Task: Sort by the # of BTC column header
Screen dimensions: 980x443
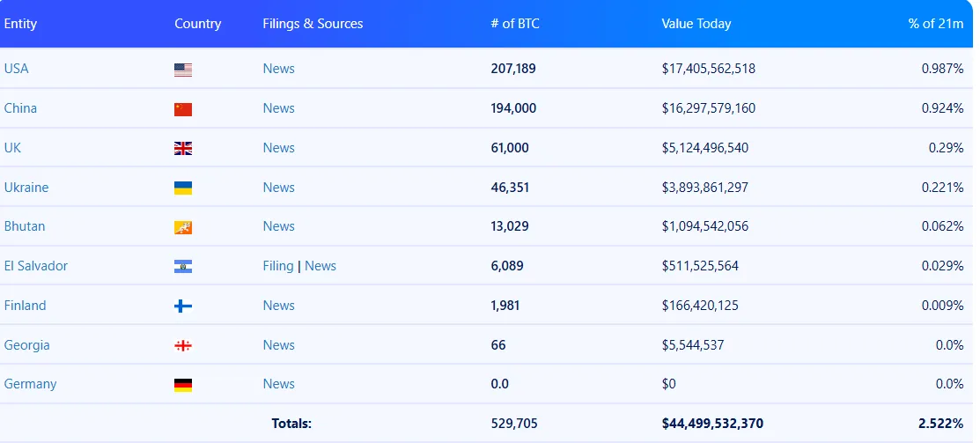Action: 515,24
